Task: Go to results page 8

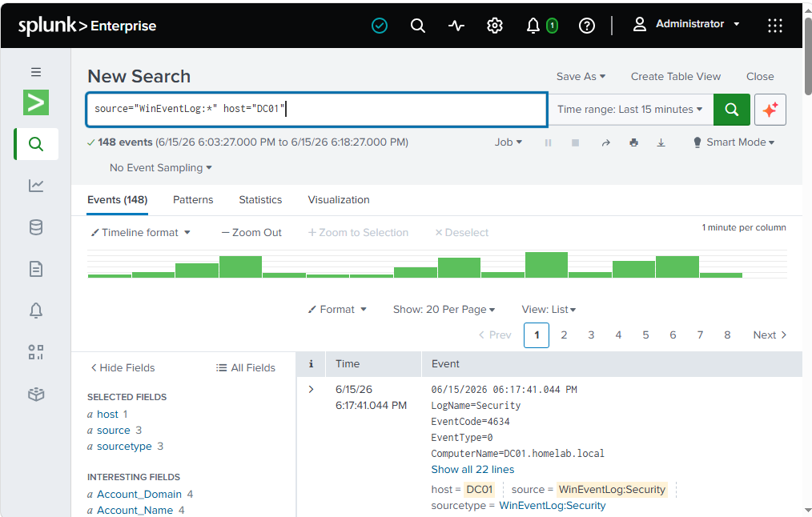Action: click(727, 335)
